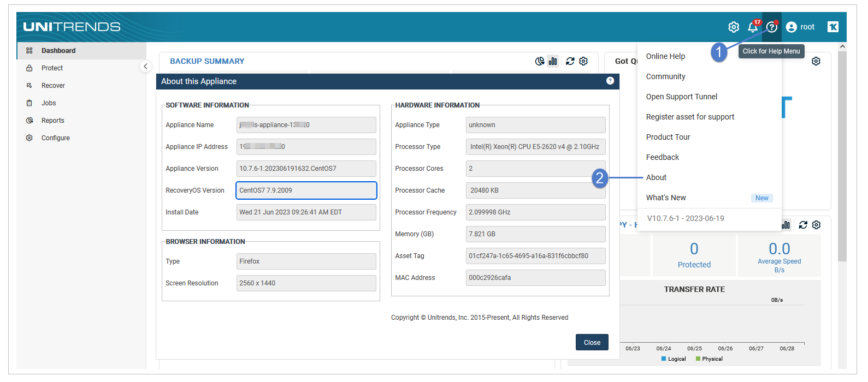Click the Appliance Version field

coord(306,169)
